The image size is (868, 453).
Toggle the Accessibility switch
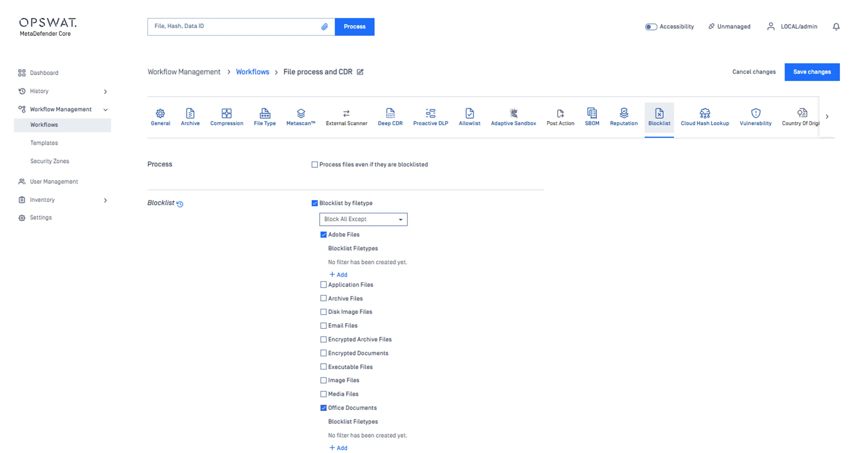click(x=651, y=26)
